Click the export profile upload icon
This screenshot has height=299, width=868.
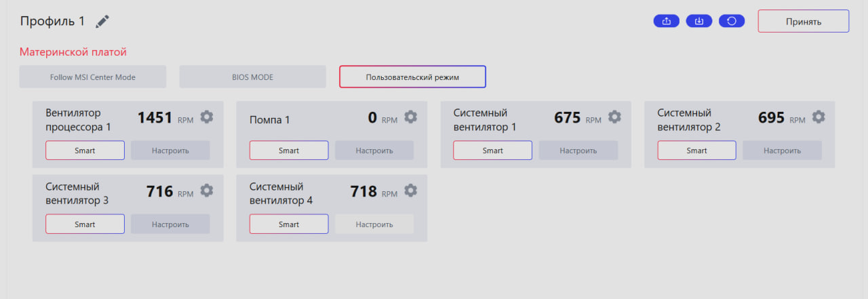pos(666,21)
